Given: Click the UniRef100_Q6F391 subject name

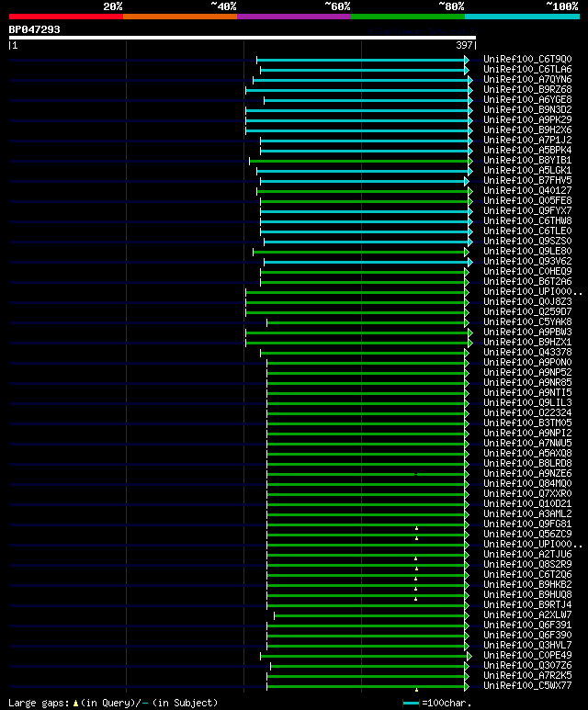Looking at the screenshot, I should coord(527,625).
